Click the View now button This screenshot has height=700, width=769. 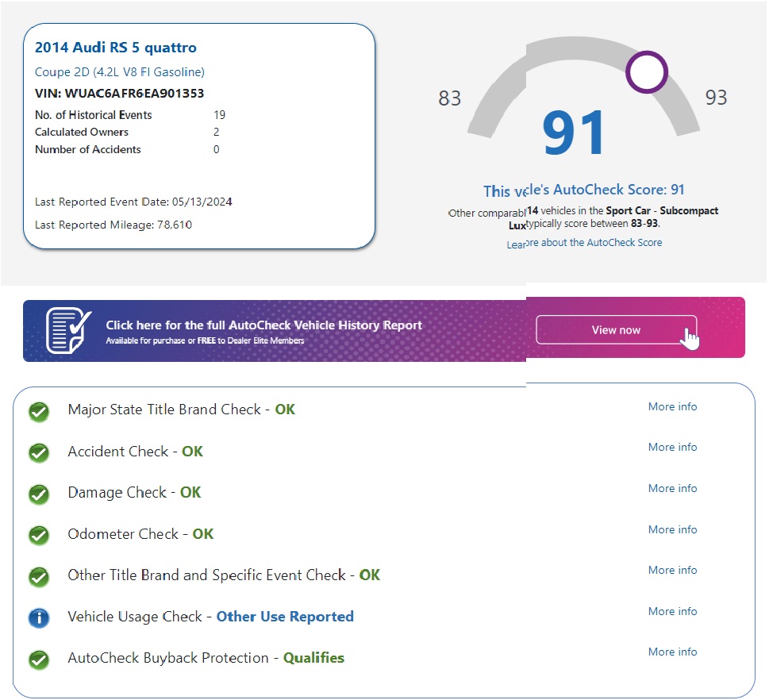(x=616, y=329)
